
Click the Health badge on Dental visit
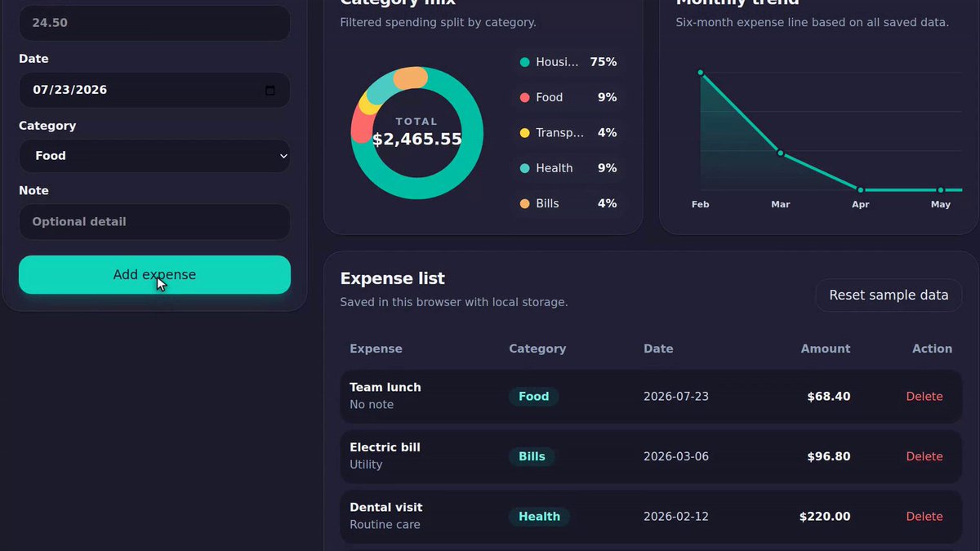click(x=539, y=517)
